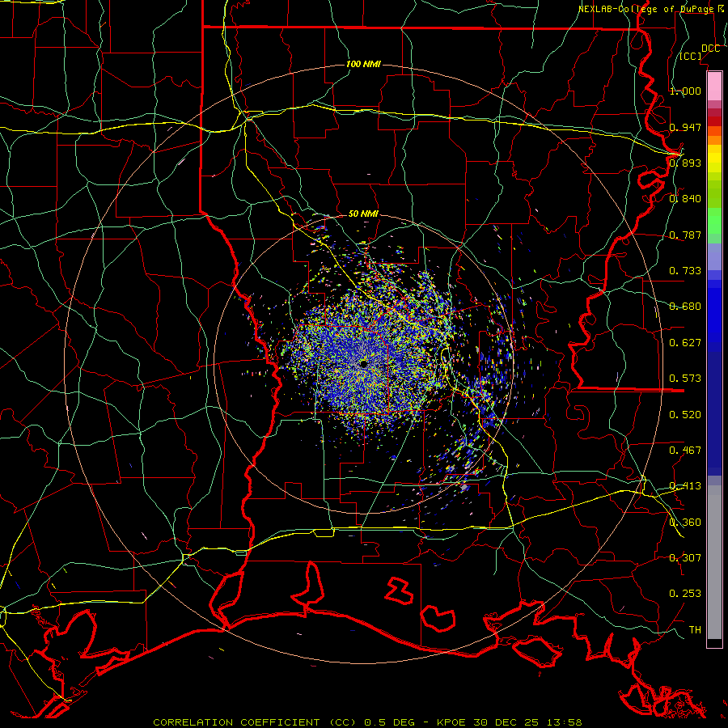Click the '100 NMI' range ring label

point(363,64)
